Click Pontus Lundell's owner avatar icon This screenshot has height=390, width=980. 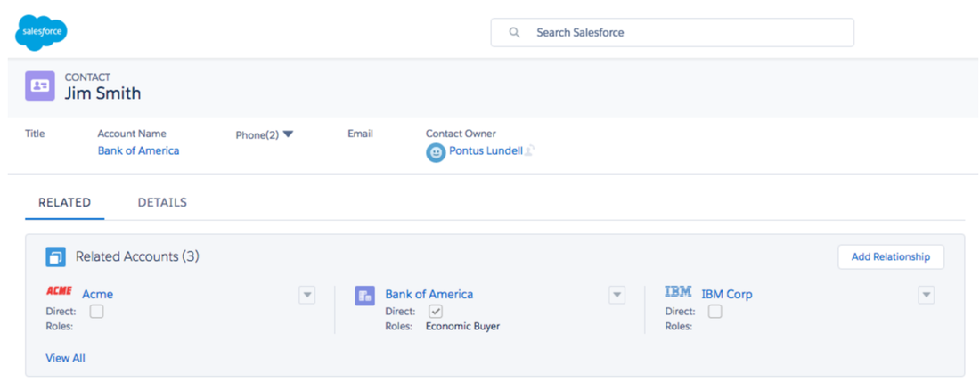(436, 152)
